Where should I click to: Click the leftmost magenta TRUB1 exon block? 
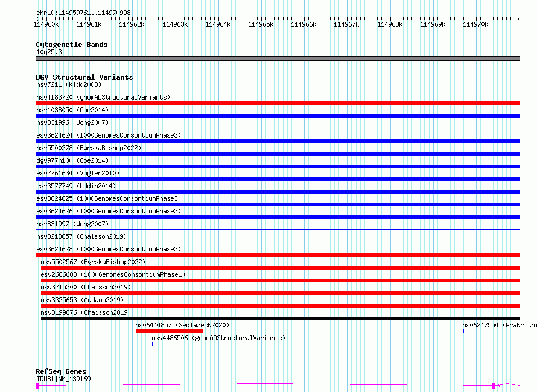coord(37,385)
